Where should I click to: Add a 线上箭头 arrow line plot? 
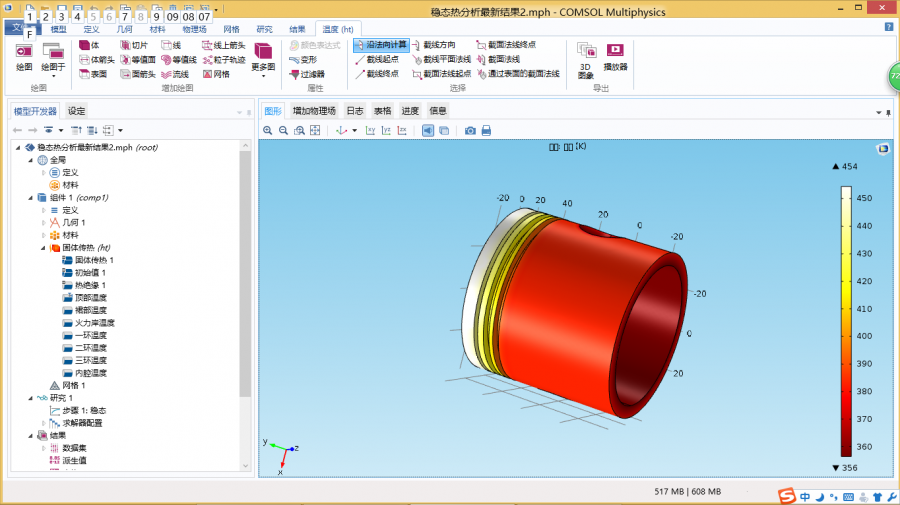click(224, 45)
